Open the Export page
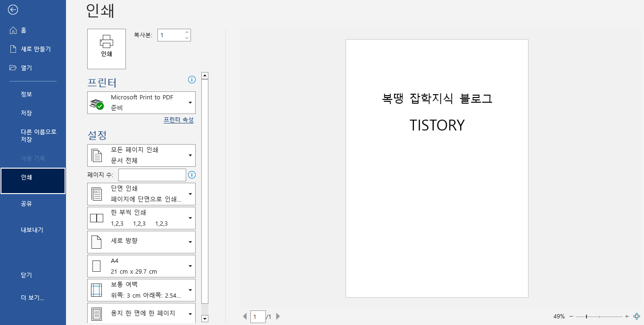 point(32,230)
